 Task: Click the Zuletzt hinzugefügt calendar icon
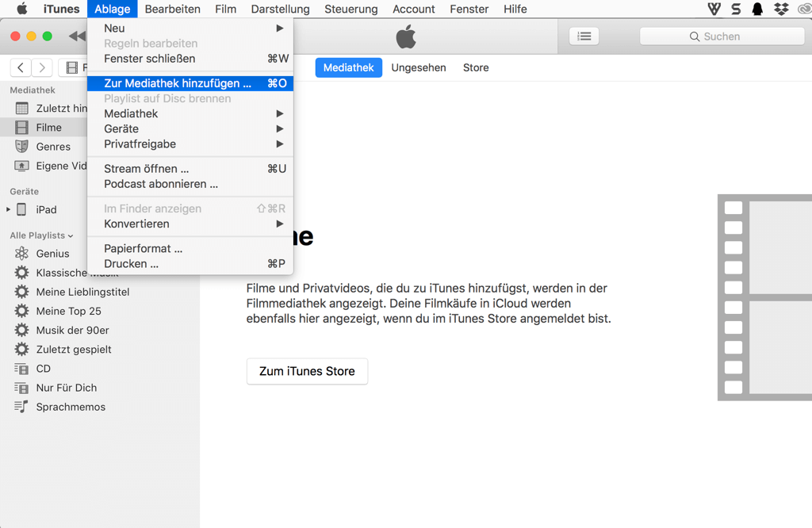[x=21, y=108]
